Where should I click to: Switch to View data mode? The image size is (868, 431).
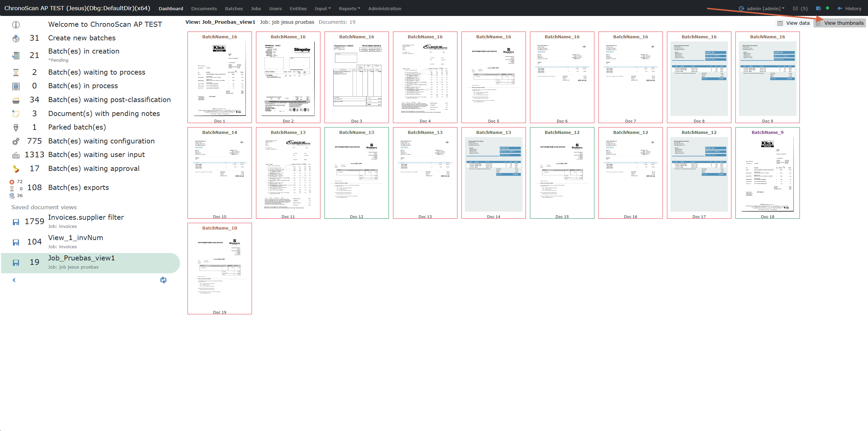click(x=794, y=23)
